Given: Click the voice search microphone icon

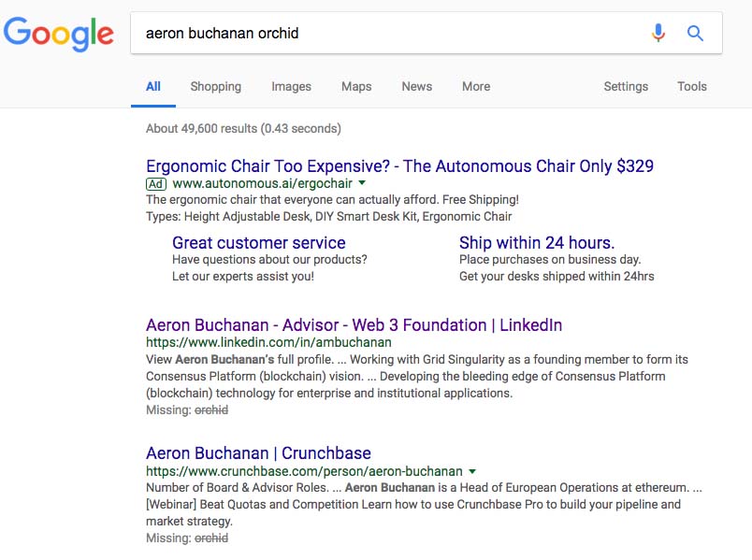Looking at the screenshot, I should [x=658, y=33].
